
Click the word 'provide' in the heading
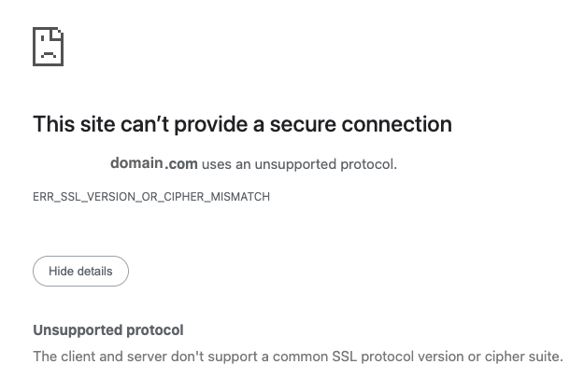click(211, 125)
